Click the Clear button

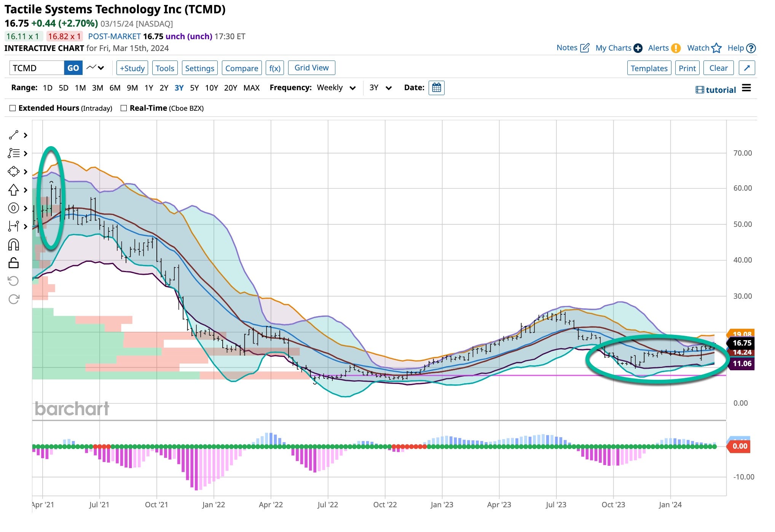point(718,68)
